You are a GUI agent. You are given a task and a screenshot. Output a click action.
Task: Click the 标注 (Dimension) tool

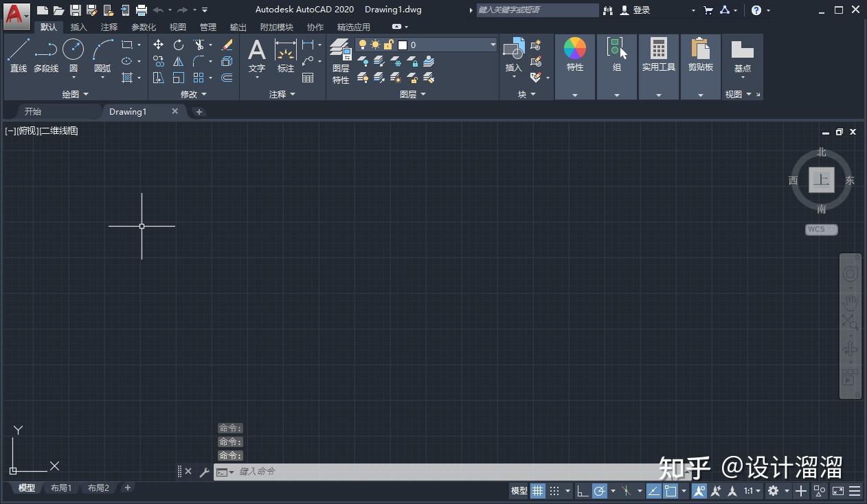[285, 55]
